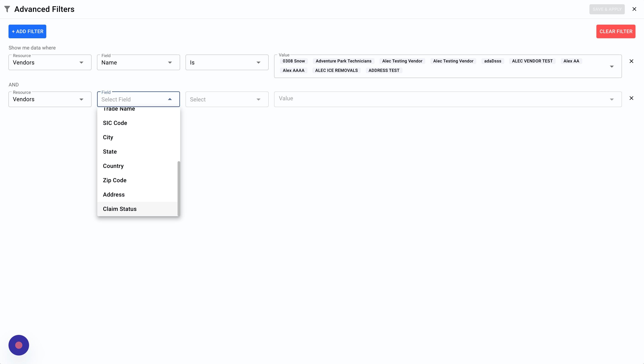Expand the first Value multi-select arrow
644x364 pixels.
click(612, 66)
